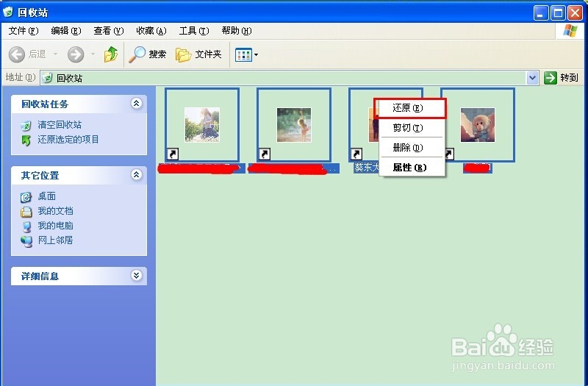Minimize the 回收站 window
The width and height of the screenshot is (588, 386).
[x=540, y=13]
